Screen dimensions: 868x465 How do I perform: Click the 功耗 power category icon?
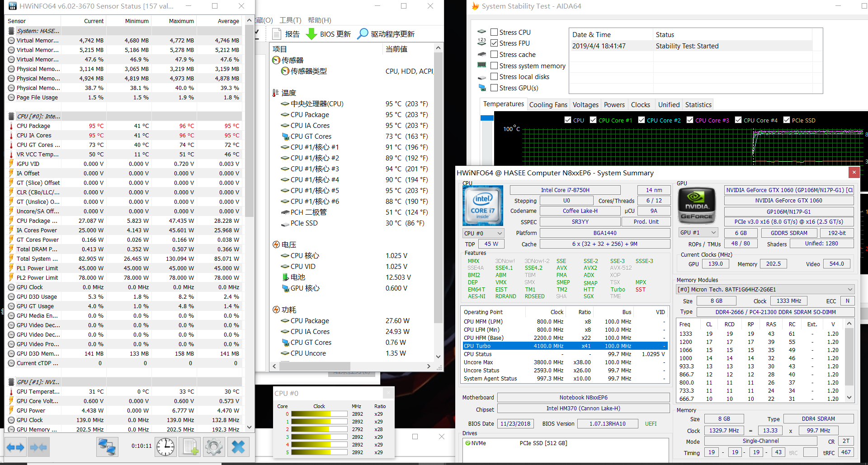point(276,310)
